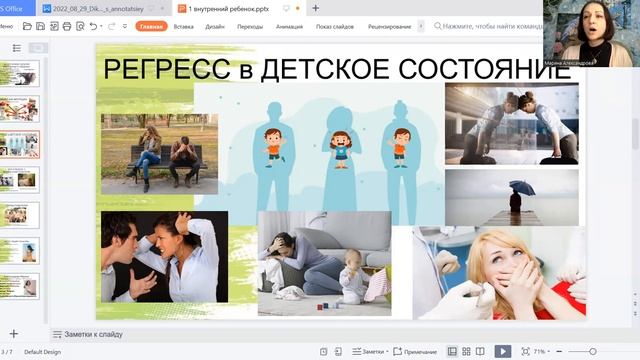Click the presentation monitor icon on pptx tab

[x=286, y=9]
